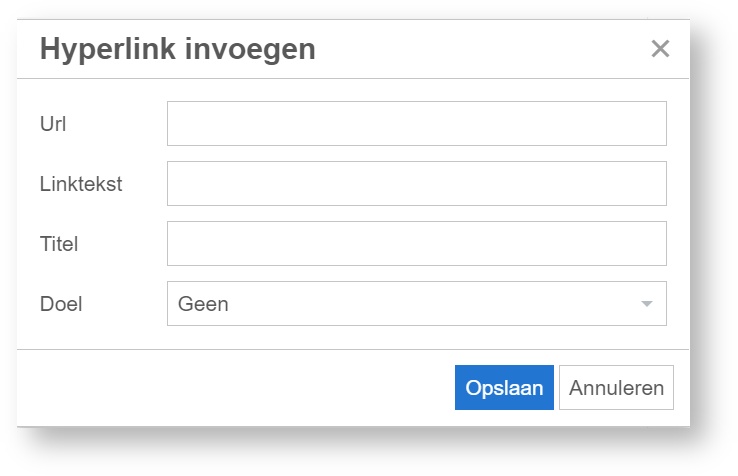Click into the Titel field
The image size is (738, 476).
coord(416,243)
